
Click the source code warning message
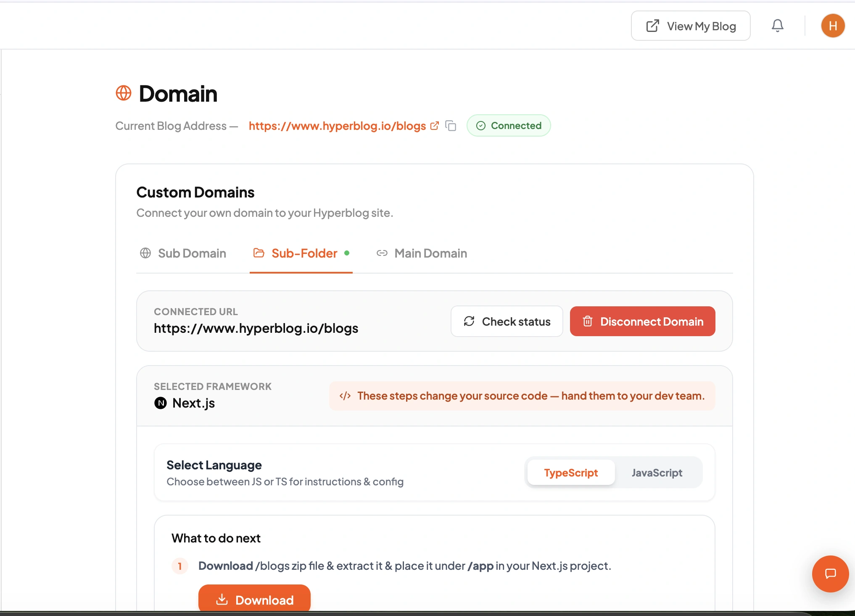click(531, 396)
